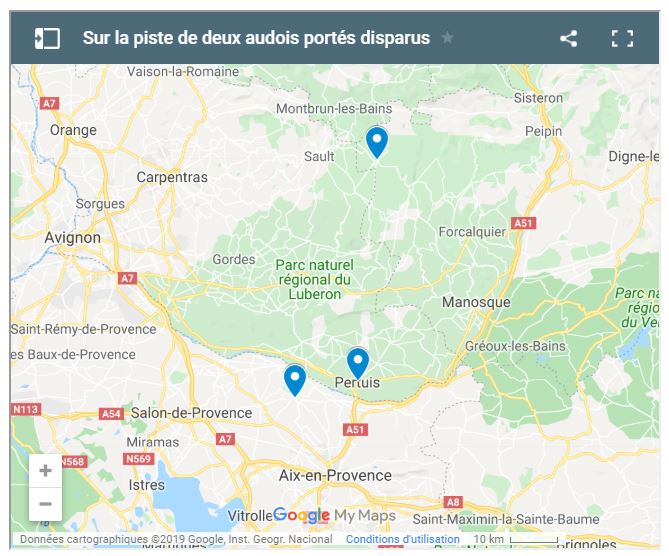Click the Parc naturel régional du Luberon label
The image size is (669, 556).
[x=314, y=279]
